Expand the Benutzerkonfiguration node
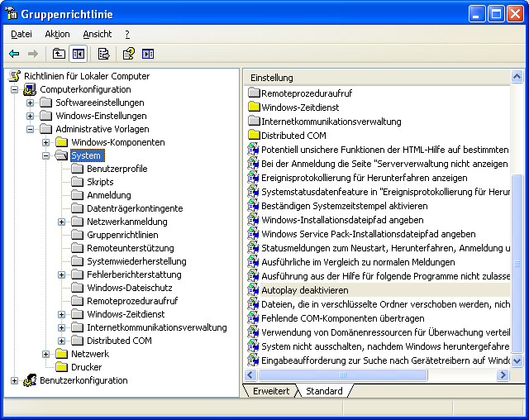 (x=15, y=380)
